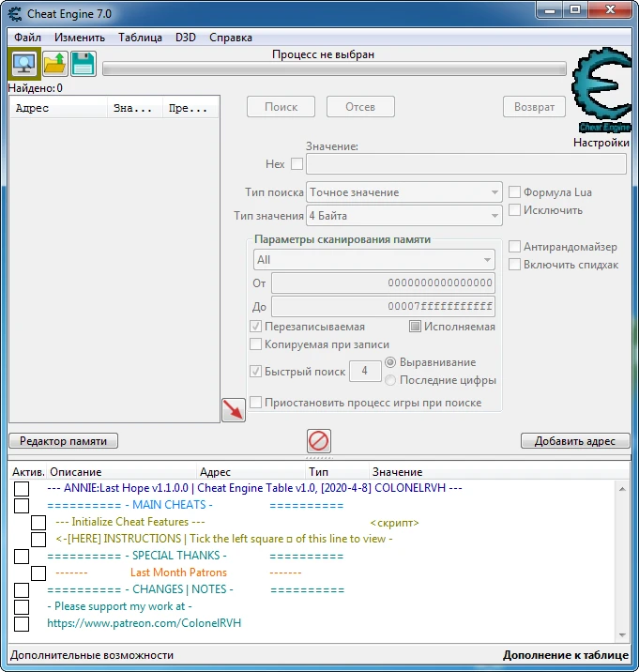This screenshot has height=672, width=639.
Task: Toggle Перезаписываемая checkbox
Action: 255,326
